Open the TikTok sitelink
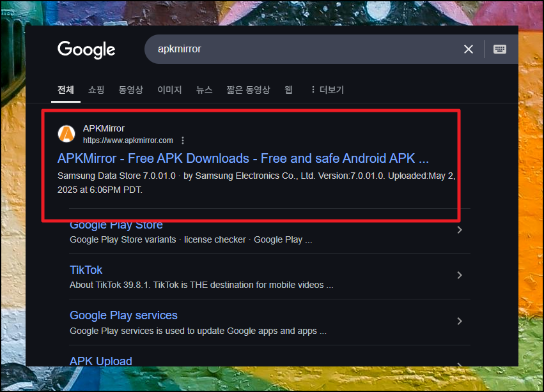Viewport: 544px width, 392px height. point(86,270)
